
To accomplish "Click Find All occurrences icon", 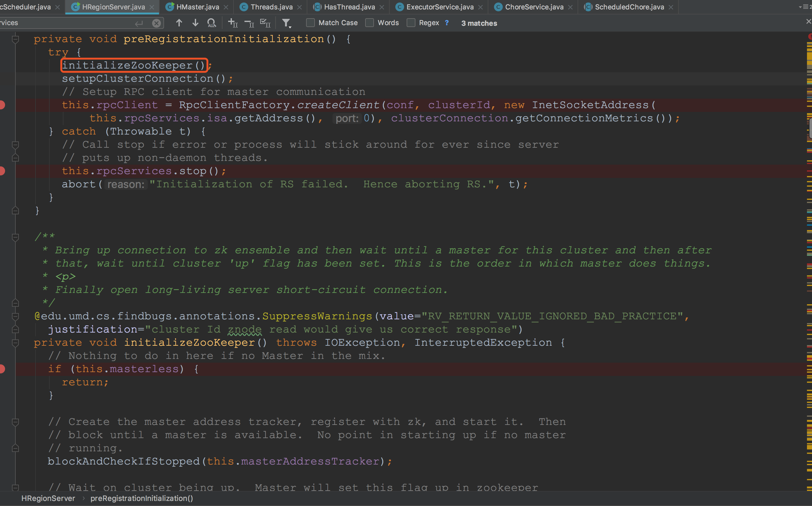I will point(211,23).
